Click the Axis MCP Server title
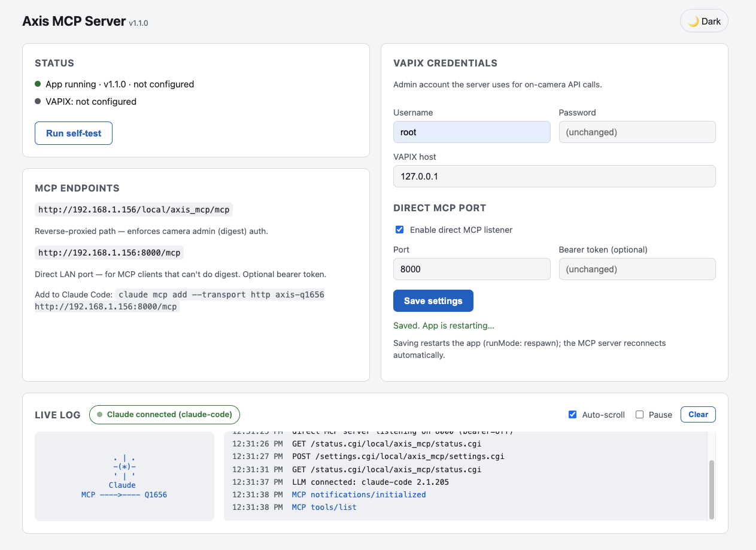 point(74,21)
